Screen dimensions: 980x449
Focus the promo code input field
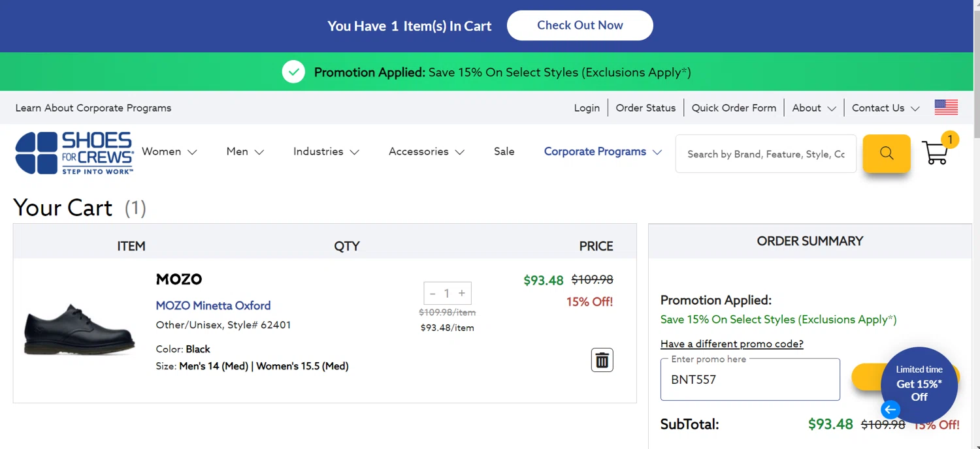[750, 379]
